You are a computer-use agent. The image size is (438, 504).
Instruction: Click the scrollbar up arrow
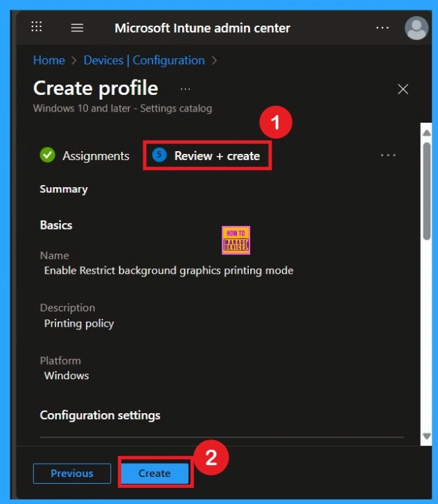[426, 132]
